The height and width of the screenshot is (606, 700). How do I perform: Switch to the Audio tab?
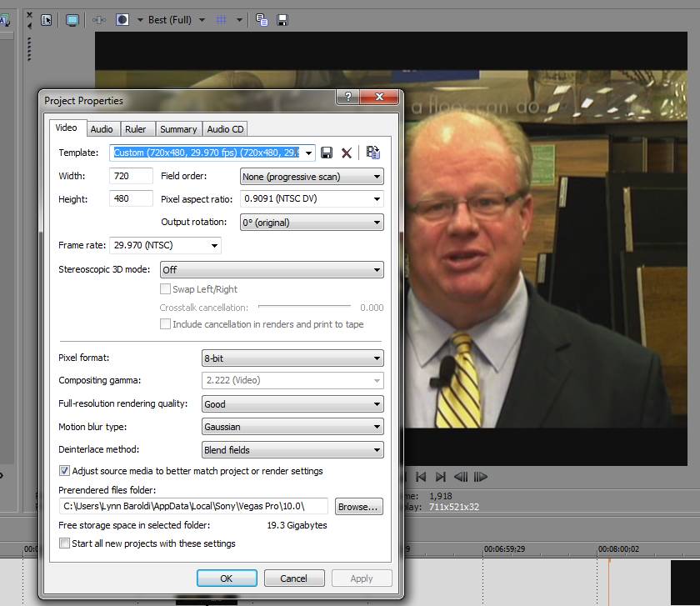(102, 129)
